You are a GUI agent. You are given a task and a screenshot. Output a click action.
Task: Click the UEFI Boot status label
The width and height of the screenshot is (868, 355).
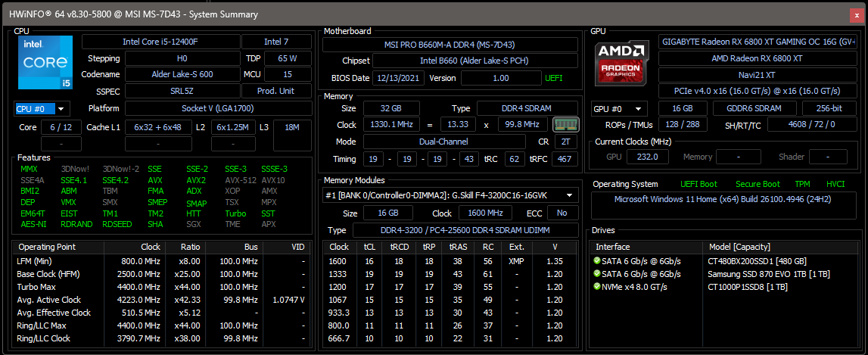698,184
